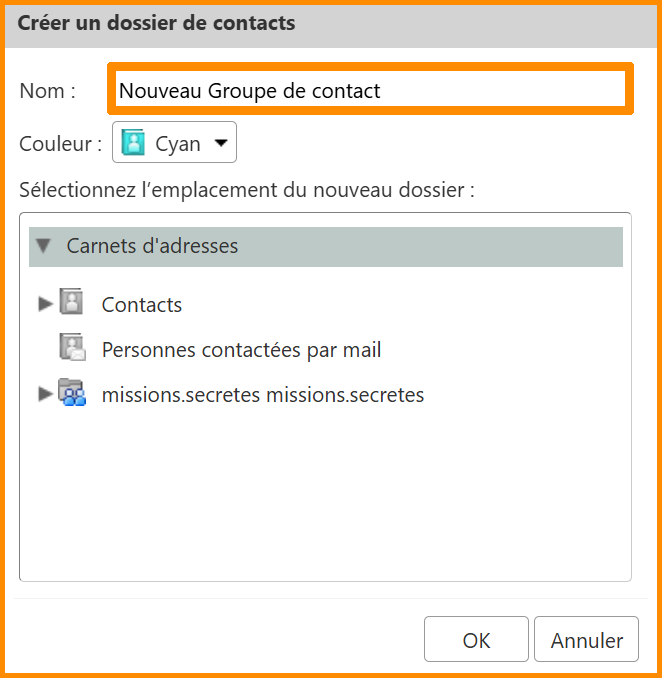Click the Sélectionnez l'emplacement instruction text

click(x=246, y=189)
